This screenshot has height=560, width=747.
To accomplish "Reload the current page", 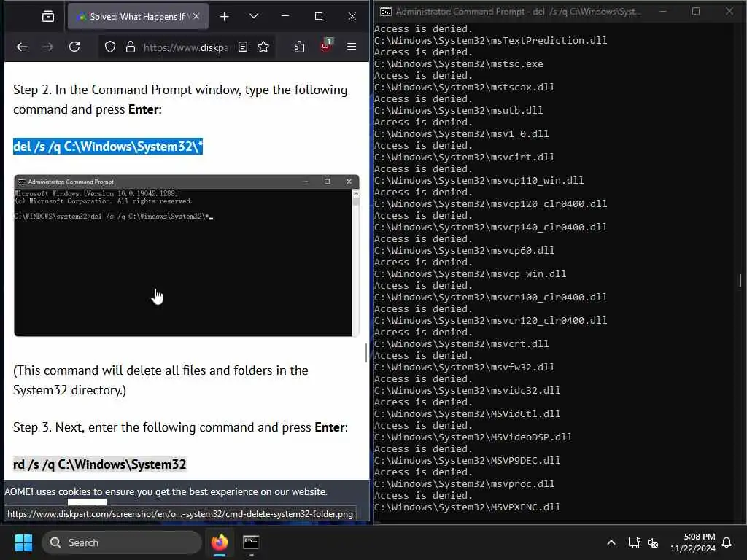I will coord(74,47).
